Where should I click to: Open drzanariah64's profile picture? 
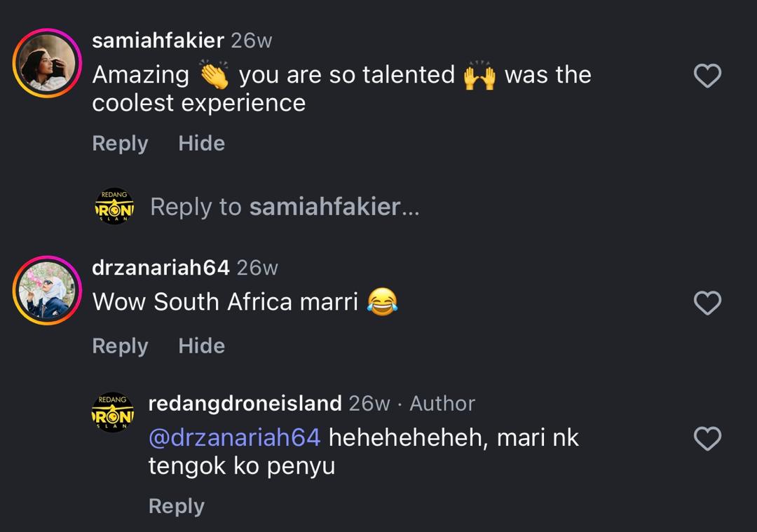pos(47,291)
